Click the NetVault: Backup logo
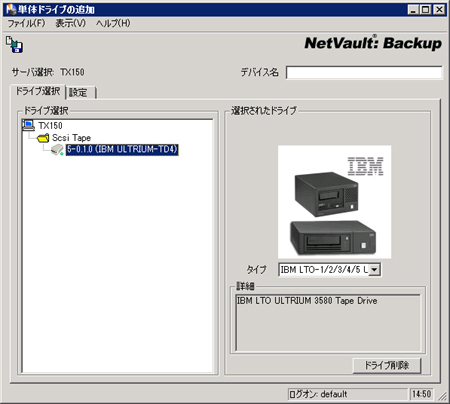 (x=373, y=43)
